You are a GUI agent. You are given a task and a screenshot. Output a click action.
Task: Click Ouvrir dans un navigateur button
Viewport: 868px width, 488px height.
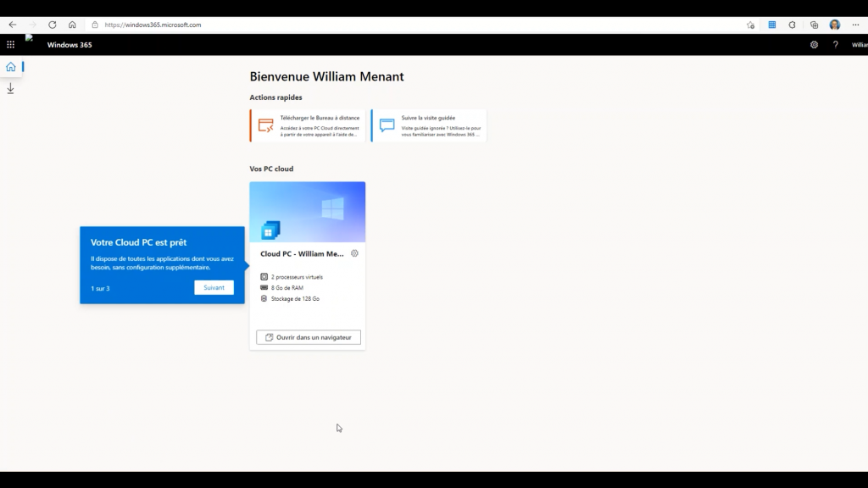[309, 337]
